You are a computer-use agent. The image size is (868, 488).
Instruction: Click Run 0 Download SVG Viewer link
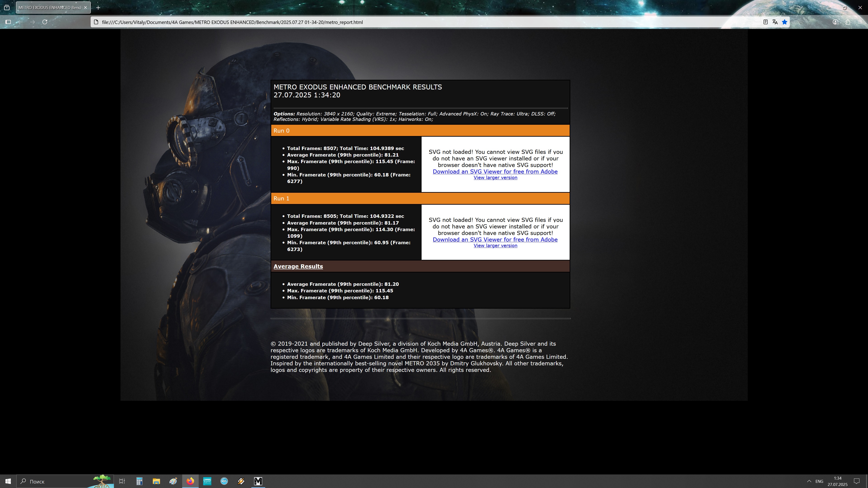click(495, 171)
